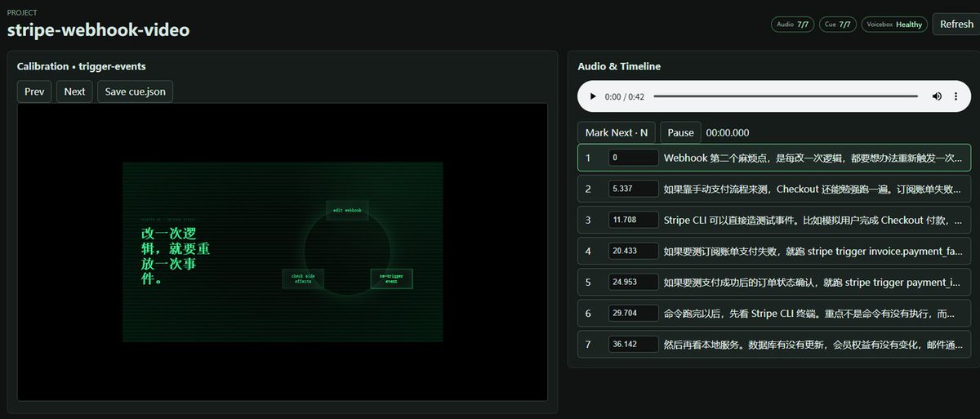Click the Voicebox Healthy status badge
The image size is (980, 419).
[894, 25]
